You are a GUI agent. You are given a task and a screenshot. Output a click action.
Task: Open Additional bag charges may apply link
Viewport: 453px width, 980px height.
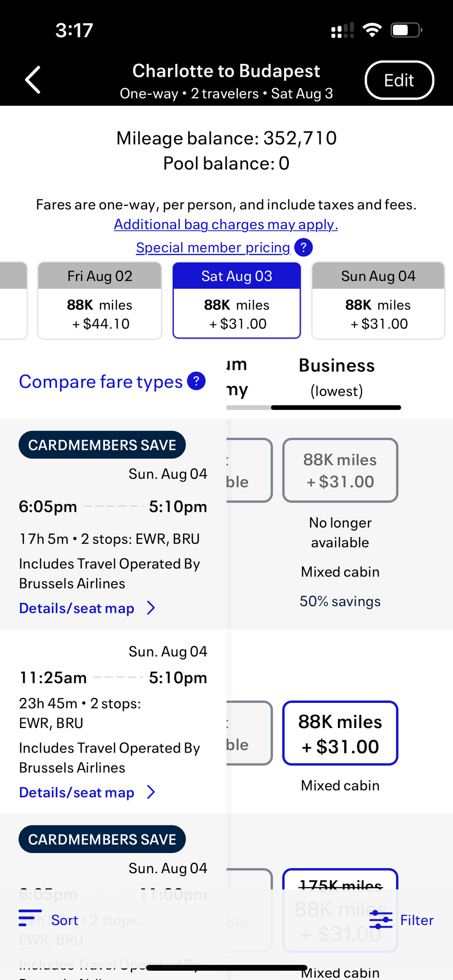[x=226, y=224]
